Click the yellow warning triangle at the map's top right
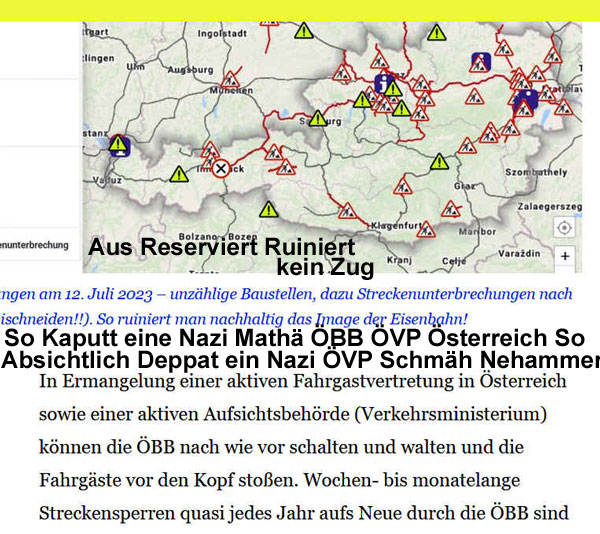The width and height of the screenshot is (600, 534). point(437,33)
